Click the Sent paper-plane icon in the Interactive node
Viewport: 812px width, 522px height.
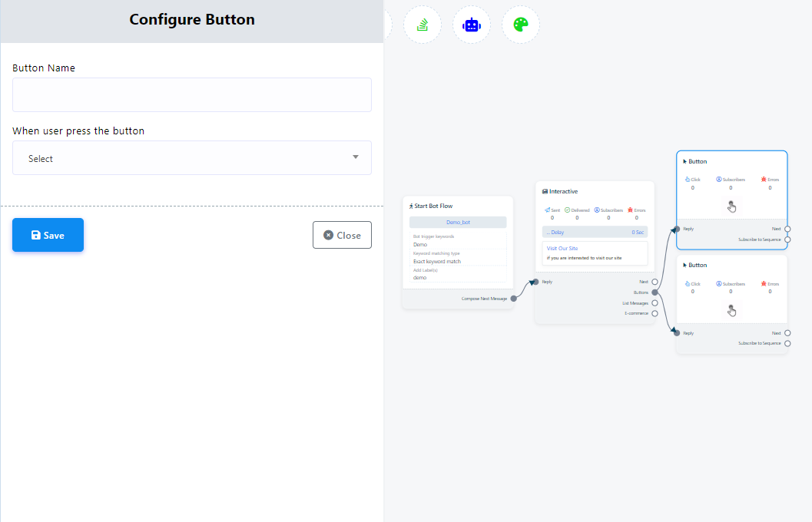[x=547, y=210]
